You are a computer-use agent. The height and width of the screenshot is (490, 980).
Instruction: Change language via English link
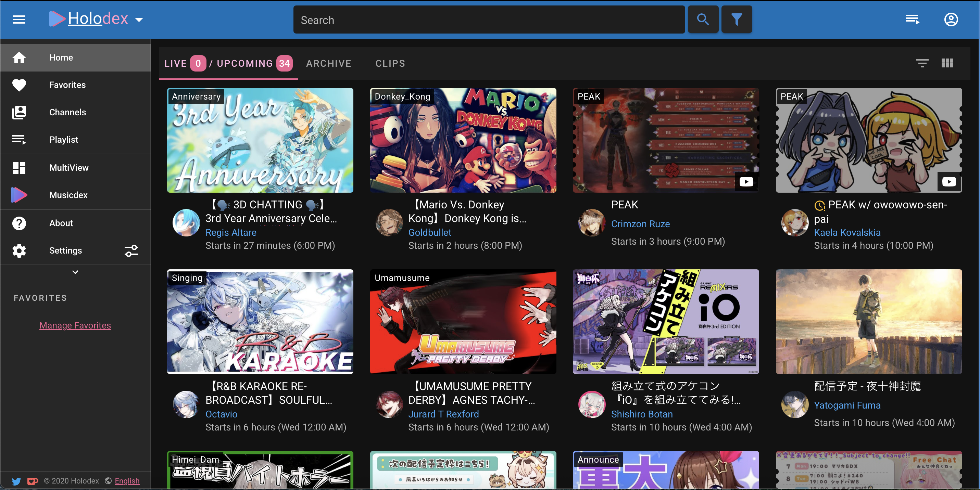tap(127, 481)
